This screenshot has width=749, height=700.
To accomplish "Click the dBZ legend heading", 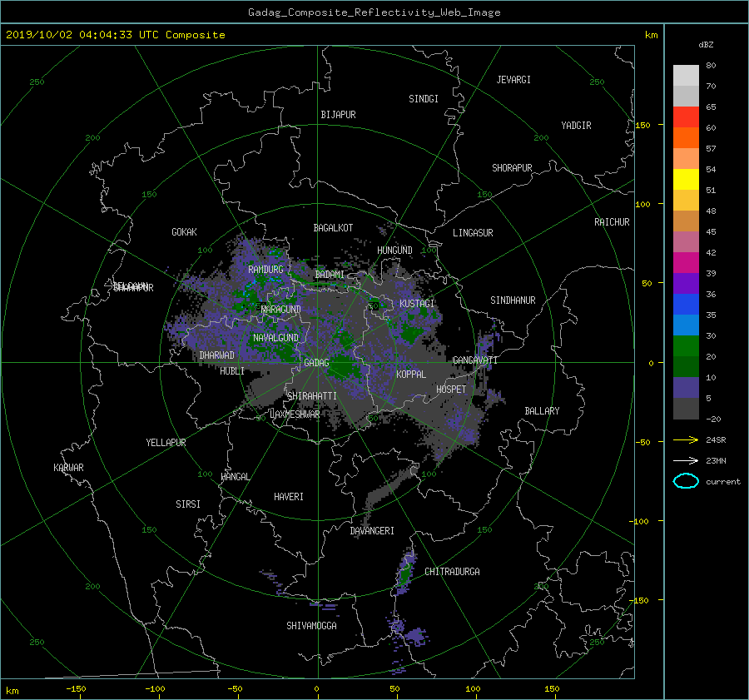I will click(x=706, y=45).
